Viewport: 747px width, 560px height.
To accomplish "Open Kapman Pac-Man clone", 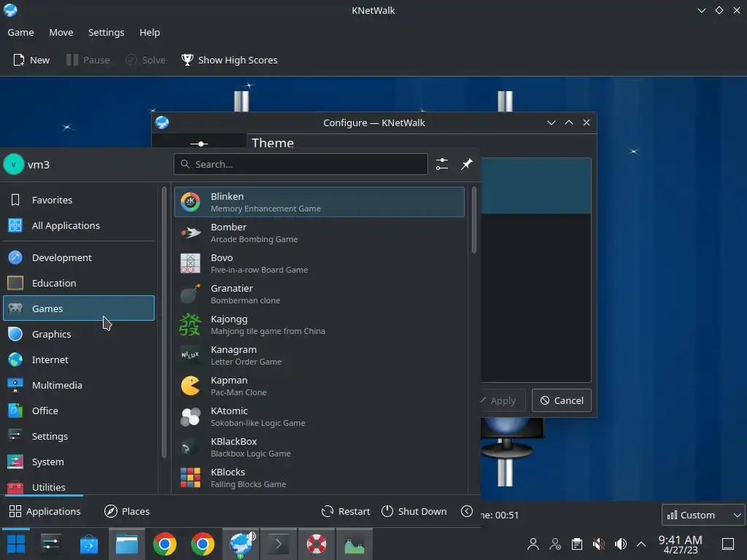I will click(320, 386).
